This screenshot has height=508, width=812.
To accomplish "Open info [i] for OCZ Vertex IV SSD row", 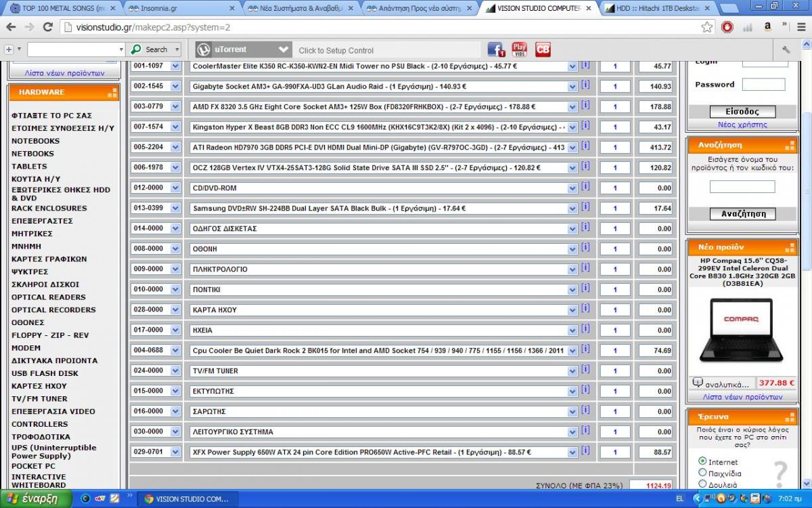I will click(585, 167).
